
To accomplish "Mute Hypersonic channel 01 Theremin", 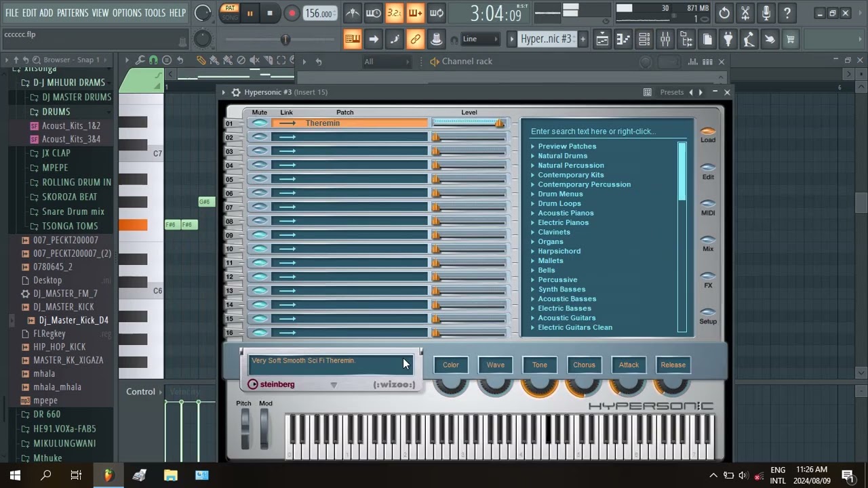I will [259, 123].
